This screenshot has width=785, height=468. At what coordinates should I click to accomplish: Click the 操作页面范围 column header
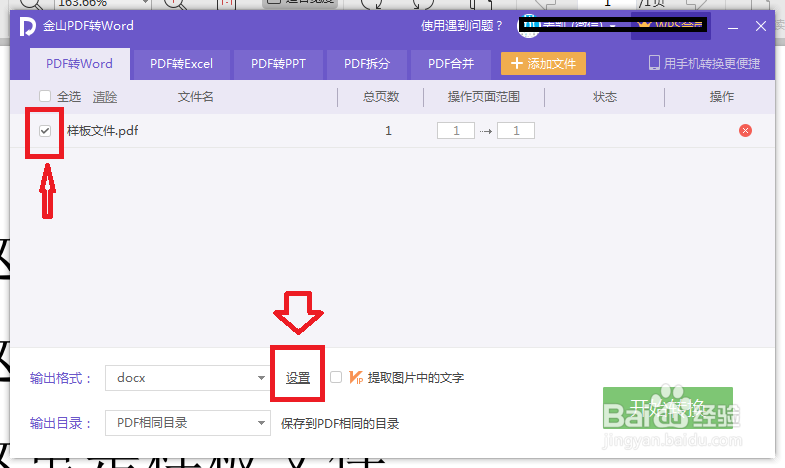point(484,97)
